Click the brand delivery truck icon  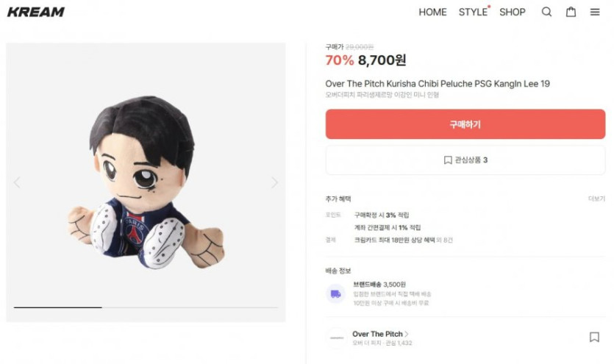pyautogui.click(x=336, y=293)
